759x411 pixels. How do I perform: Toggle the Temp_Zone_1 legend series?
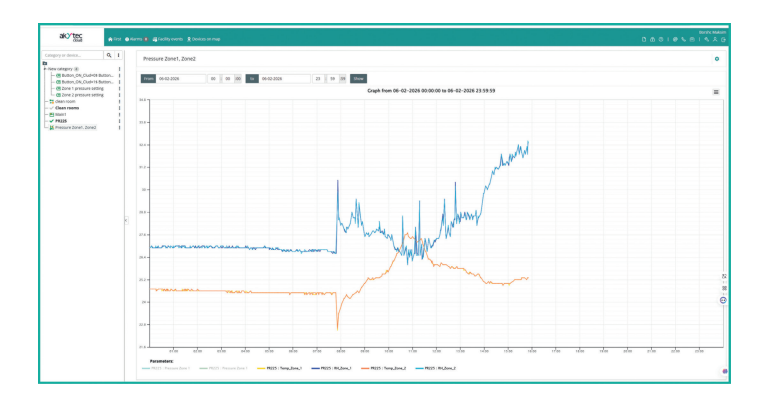(279, 368)
